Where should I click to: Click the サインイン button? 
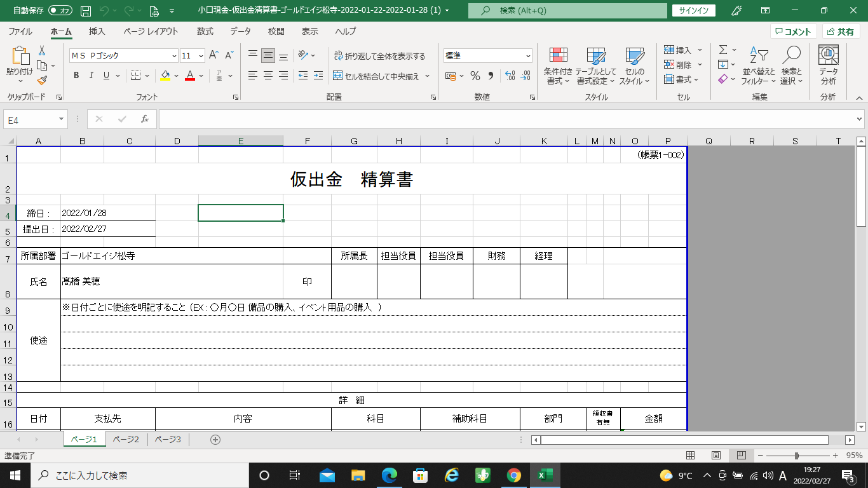pos(694,11)
